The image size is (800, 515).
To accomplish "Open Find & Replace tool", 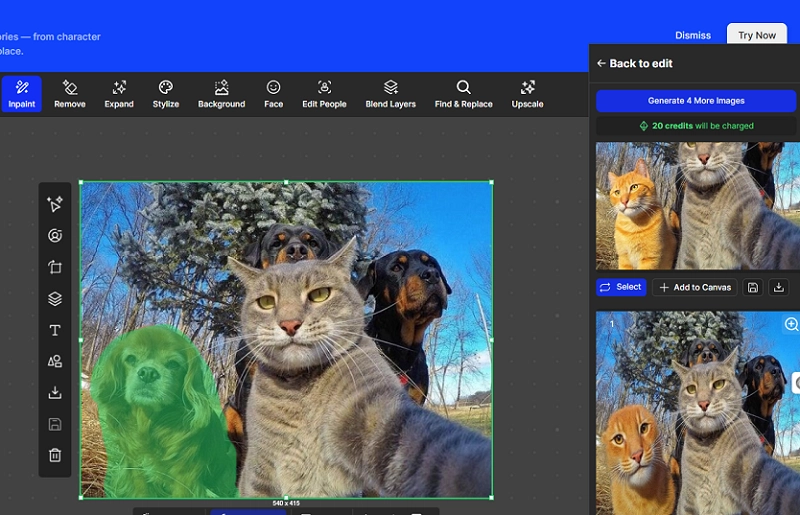I will [463, 94].
